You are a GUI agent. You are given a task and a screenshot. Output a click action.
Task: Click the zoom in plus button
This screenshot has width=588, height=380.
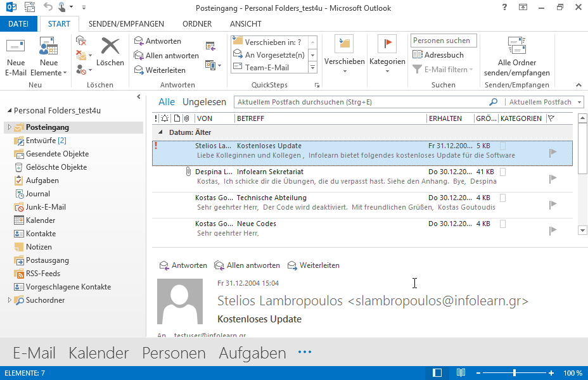(x=551, y=373)
